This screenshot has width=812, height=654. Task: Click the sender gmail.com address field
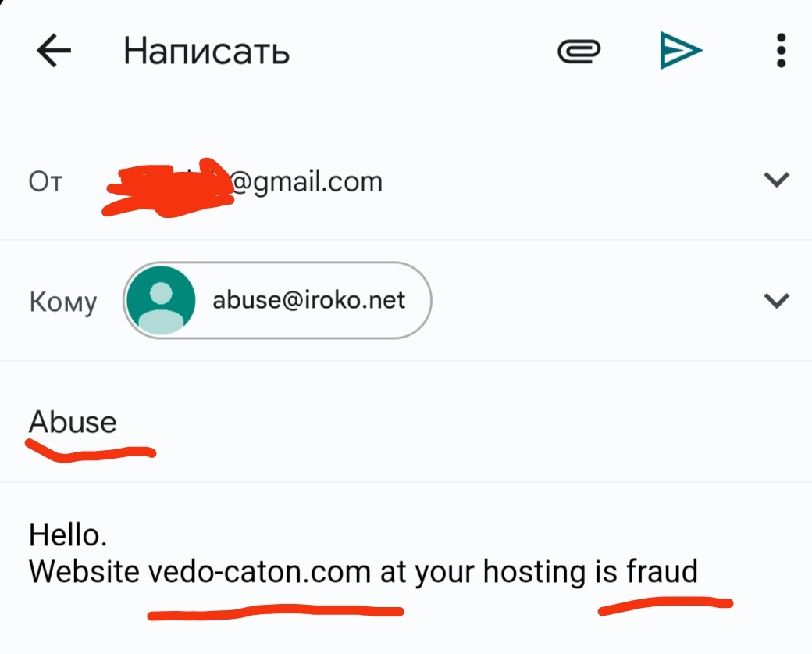point(244,181)
